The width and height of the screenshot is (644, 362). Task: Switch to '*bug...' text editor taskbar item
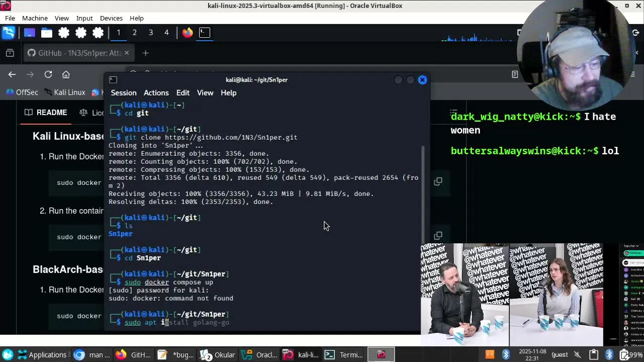click(x=175, y=355)
